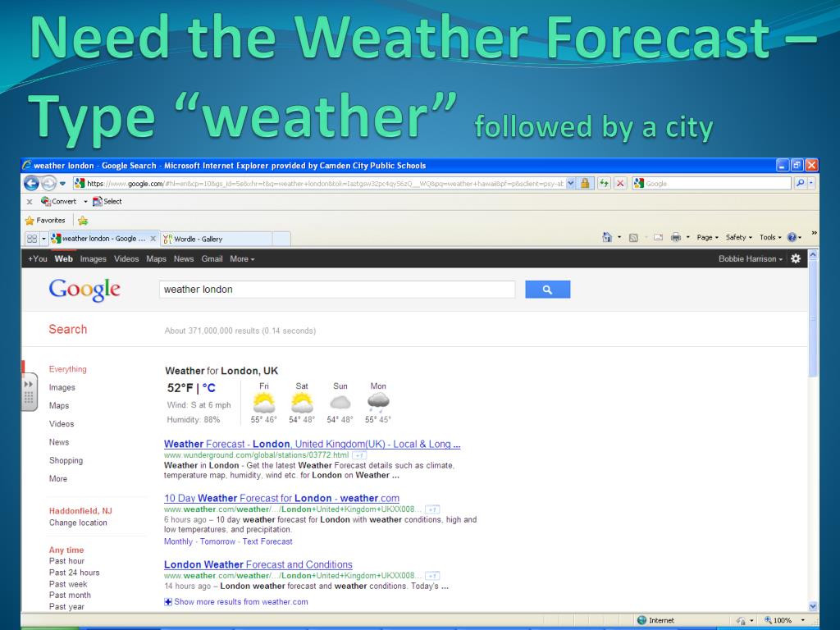
Task: Click the Saturday forecast weather icon
Action: coord(302,402)
